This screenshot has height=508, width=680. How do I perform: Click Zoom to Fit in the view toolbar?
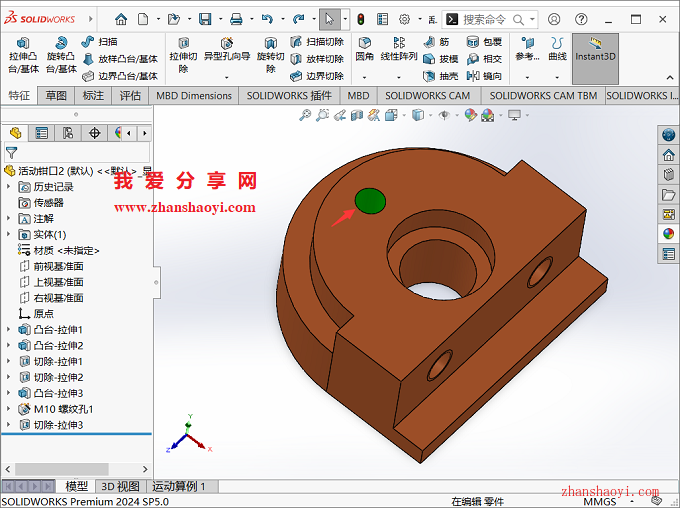[x=305, y=115]
